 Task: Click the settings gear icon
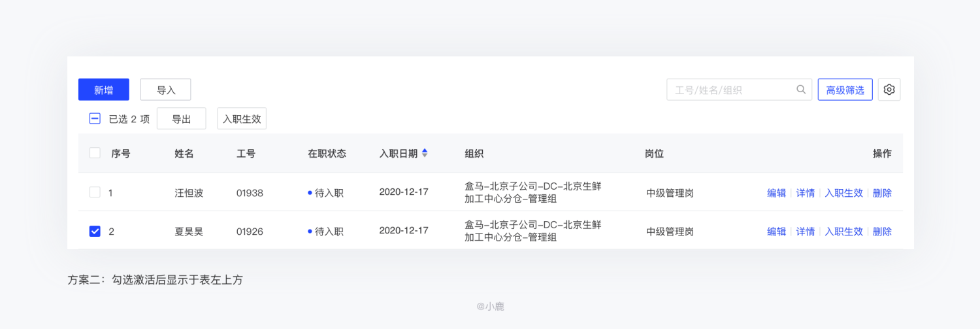coord(889,90)
